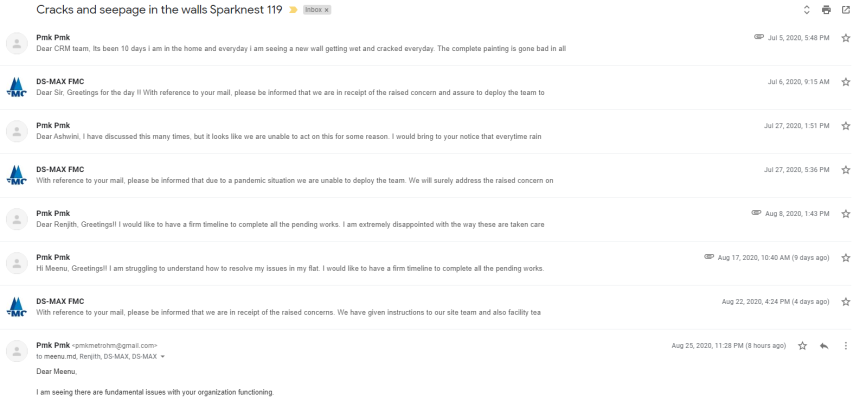Open conversation in a new window

point(845,10)
